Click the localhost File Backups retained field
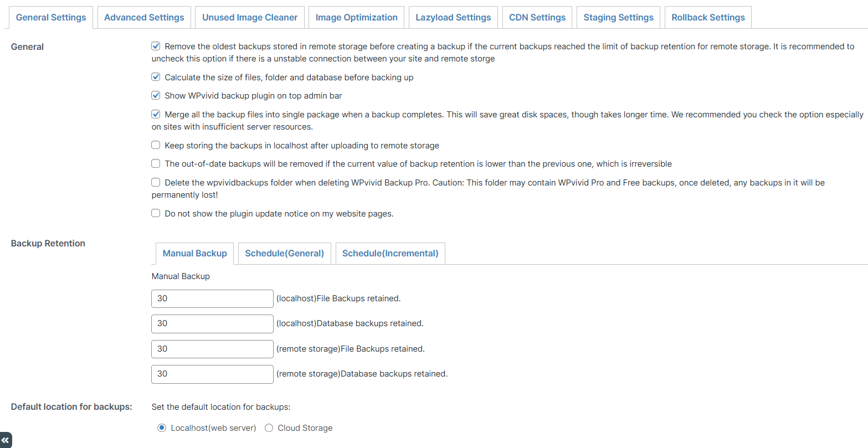 pyautogui.click(x=212, y=298)
